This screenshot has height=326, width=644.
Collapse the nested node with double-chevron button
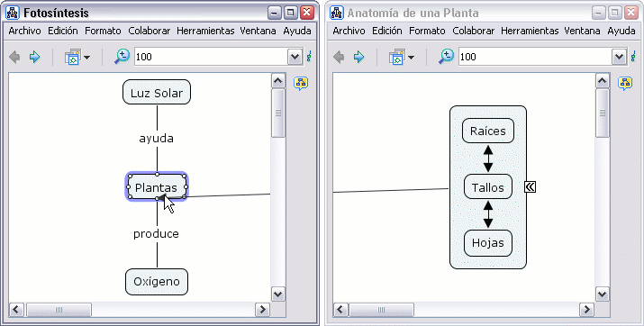pos(531,186)
